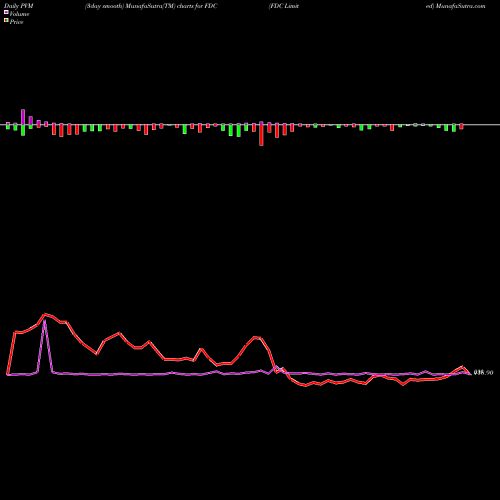Image resolution: width=500 pixels, height=500 pixels.
Task: Click the Price legend color swatch
Action: tap(6, 20)
